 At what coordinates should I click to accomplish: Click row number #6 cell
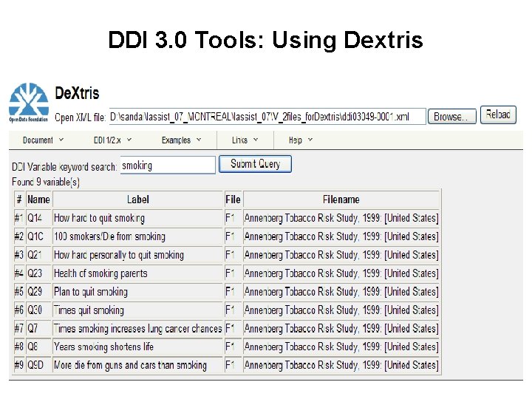click(x=19, y=310)
